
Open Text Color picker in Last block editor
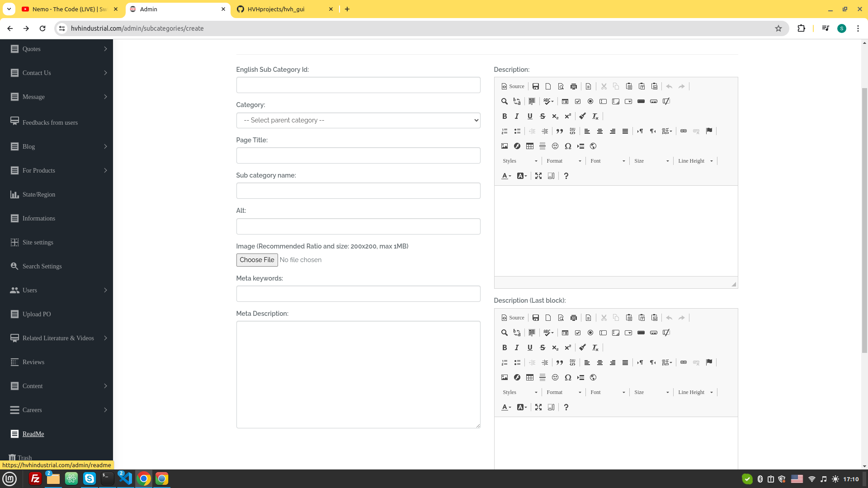coord(506,407)
